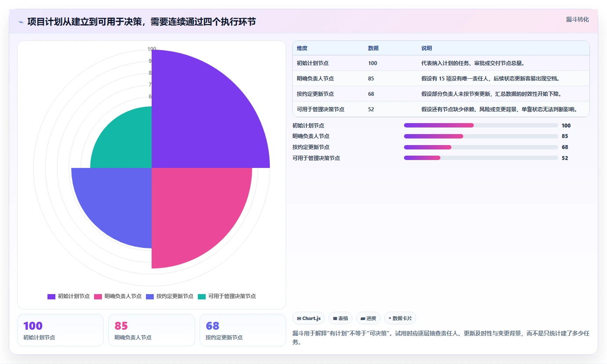This screenshot has height=364, width=607.
Task: Toggle the 明确负责人节点 legend item
Action: tap(118, 296)
